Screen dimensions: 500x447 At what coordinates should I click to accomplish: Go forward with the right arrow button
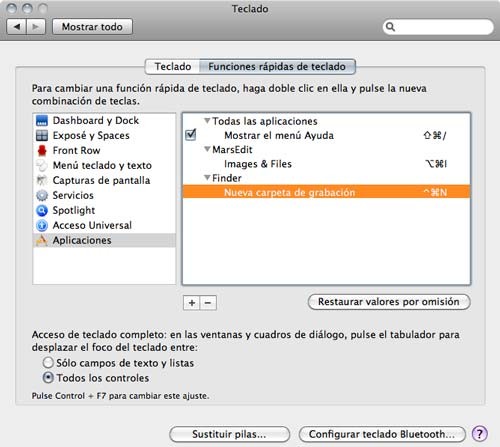pyautogui.click(x=36, y=27)
